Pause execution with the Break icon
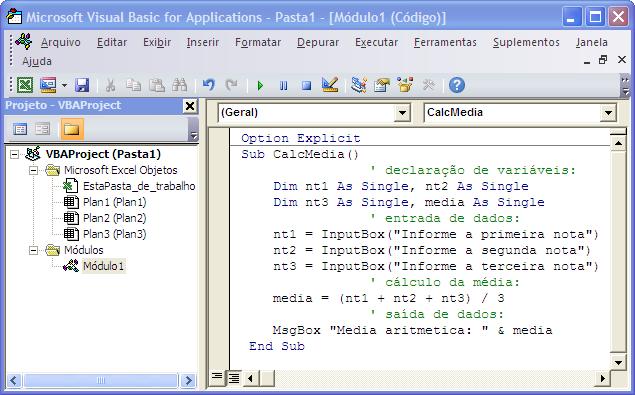635x395 pixels. click(x=283, y=85)
